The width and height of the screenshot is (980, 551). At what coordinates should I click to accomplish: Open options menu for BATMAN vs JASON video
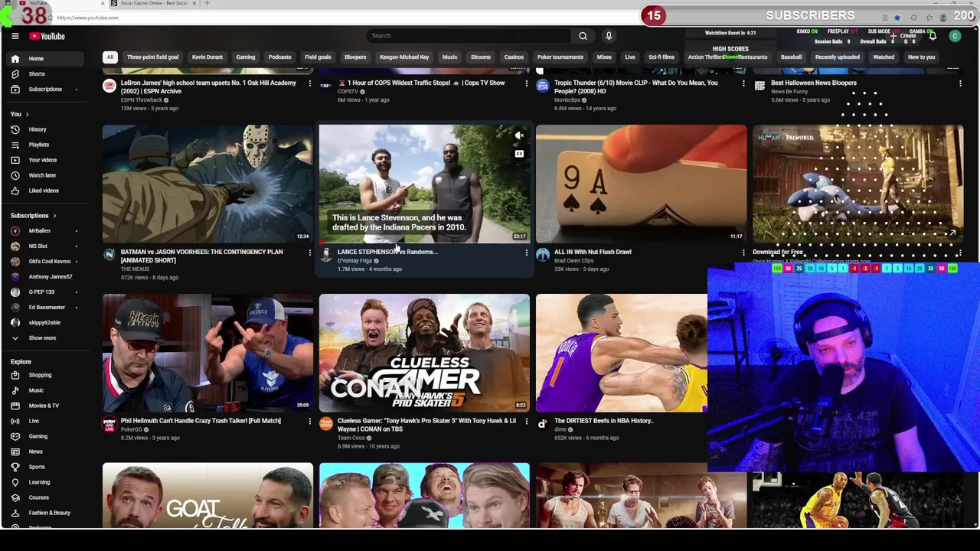pos(309,252)
